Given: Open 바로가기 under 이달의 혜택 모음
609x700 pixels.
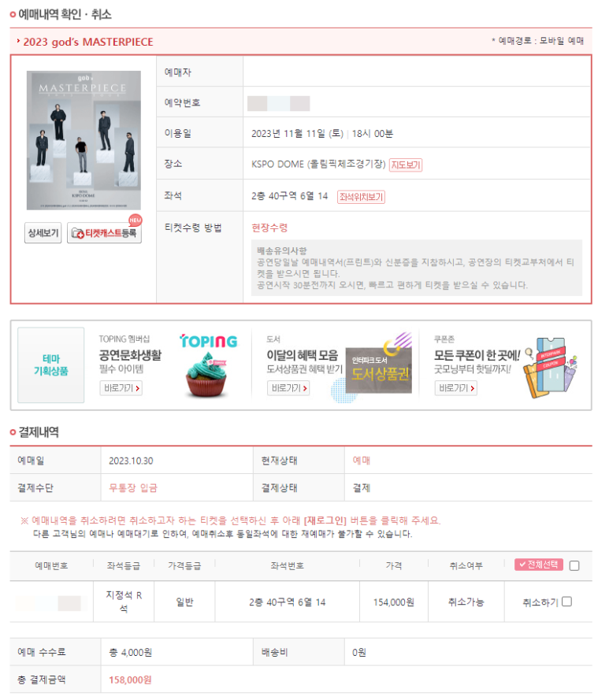Looking at the screenshot, I should click(x=288, y=388).
